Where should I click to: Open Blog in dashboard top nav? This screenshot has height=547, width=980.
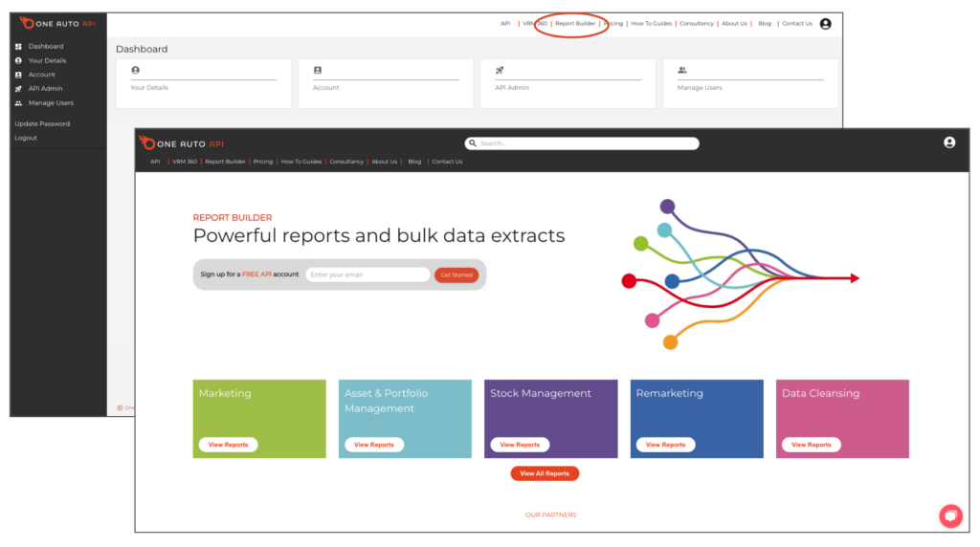[765, 24]
